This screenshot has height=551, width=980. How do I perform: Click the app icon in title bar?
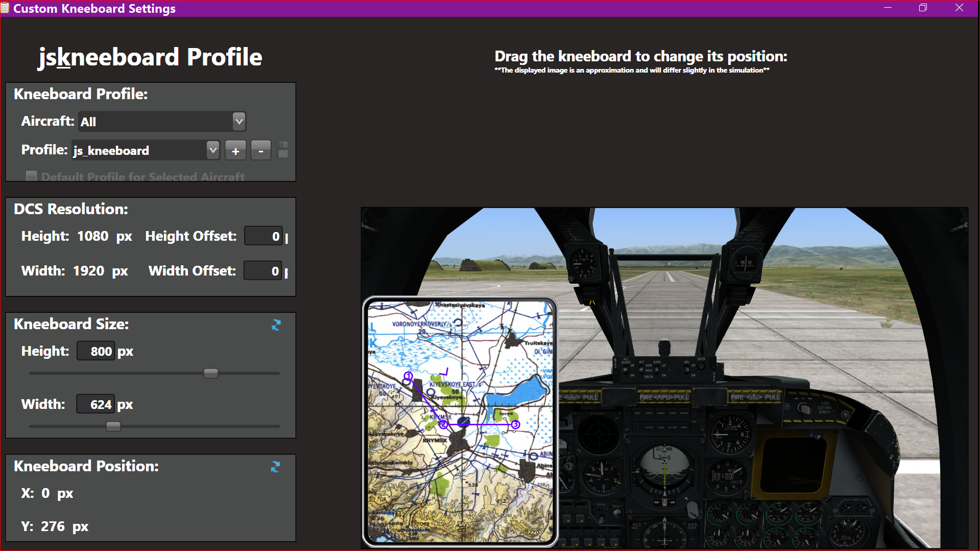(5, 8)
